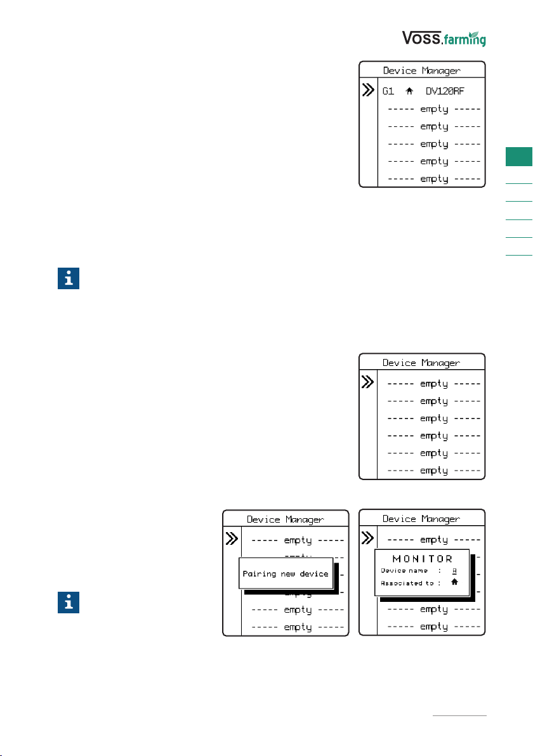533x756 pixels.
Task: Click the selection arrows in the MONITOR screen
Action: [367, 538]
